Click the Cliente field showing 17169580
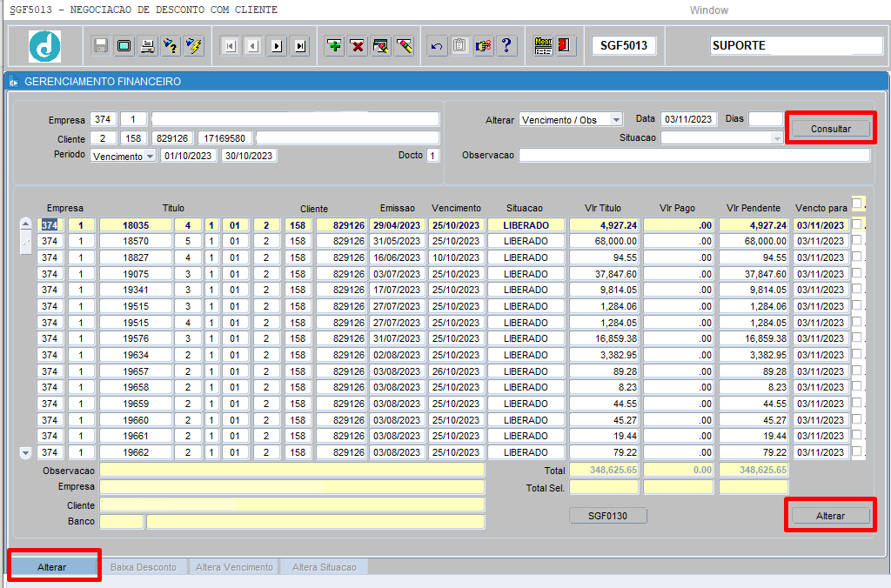 coord(224,138)
